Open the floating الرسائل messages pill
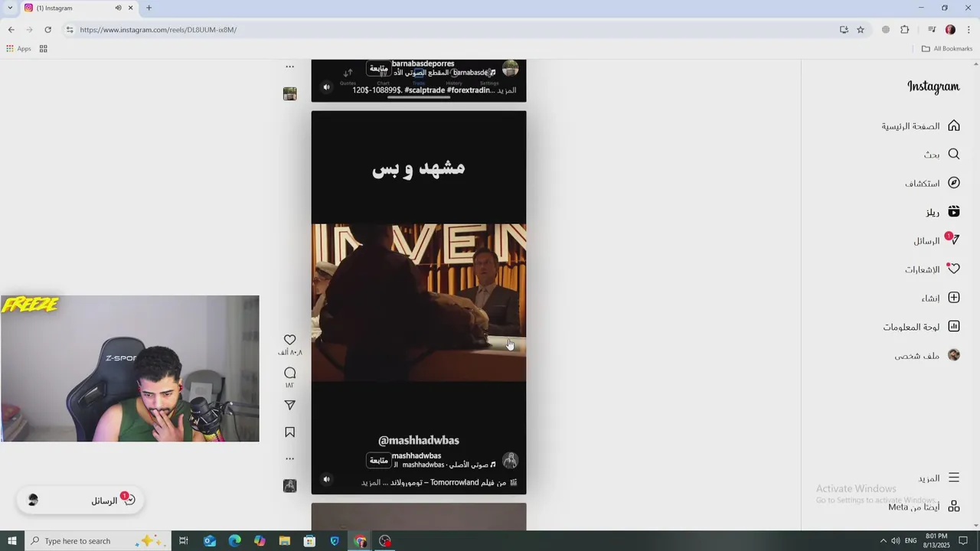Viewport: 980px width, 551px height. (x=80, y=500)
